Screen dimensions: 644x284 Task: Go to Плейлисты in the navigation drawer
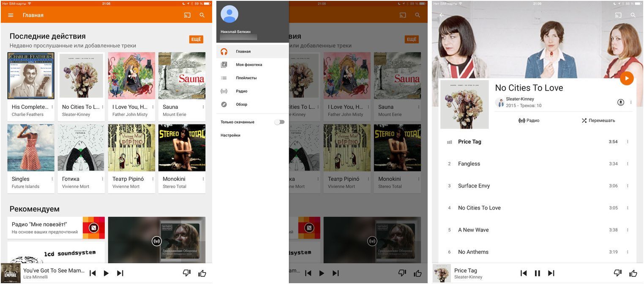[246, 78]
